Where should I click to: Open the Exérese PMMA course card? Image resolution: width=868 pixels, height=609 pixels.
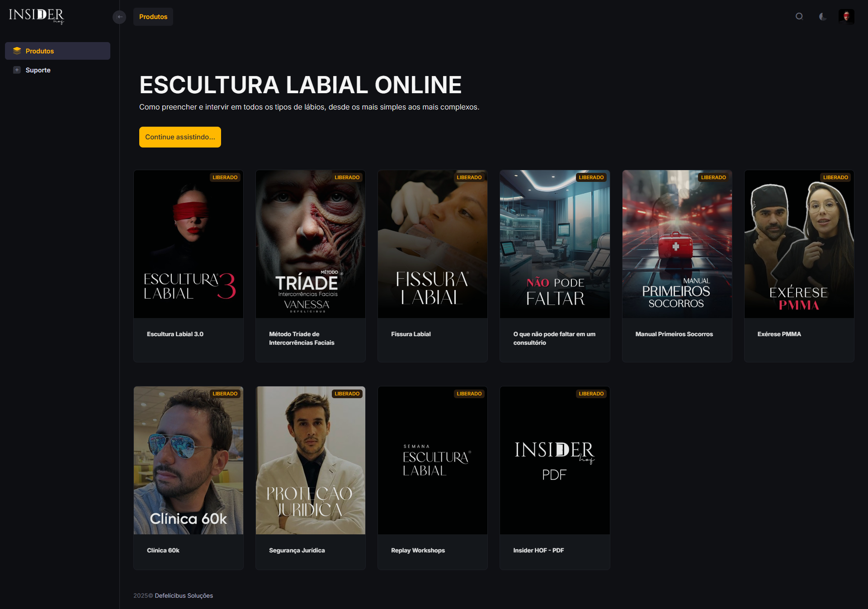click(799, 266)
